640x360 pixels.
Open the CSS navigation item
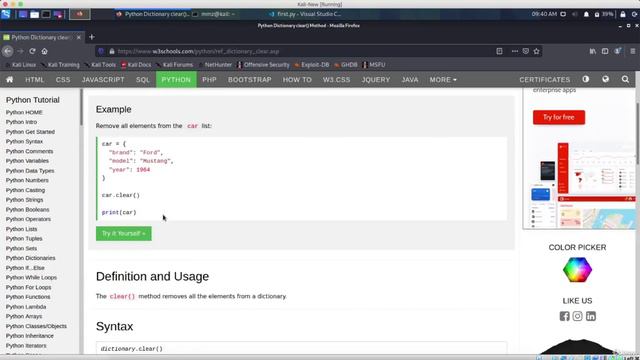click(x=63, y=80)
